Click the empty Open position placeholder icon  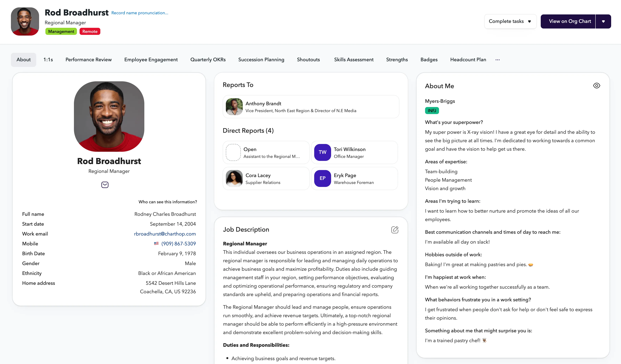click(233, 152)
